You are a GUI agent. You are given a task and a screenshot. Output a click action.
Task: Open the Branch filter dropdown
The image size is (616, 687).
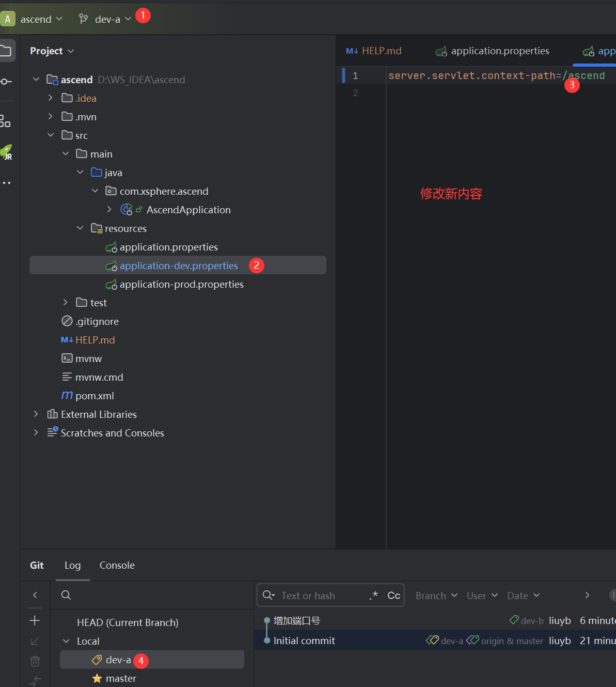(x=436, y=596)
